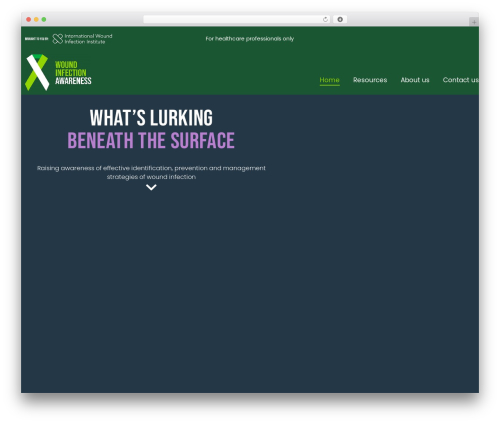
Task: Open a new browser tab with plus button
Action: click(x=474, y=22)
